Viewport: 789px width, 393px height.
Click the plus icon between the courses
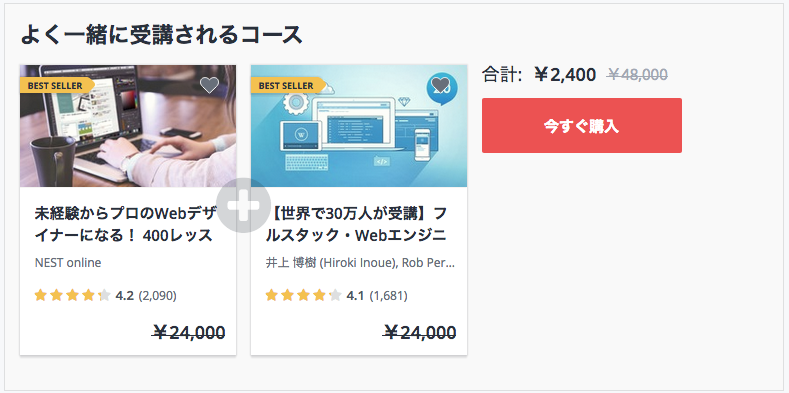pos(244,205)
